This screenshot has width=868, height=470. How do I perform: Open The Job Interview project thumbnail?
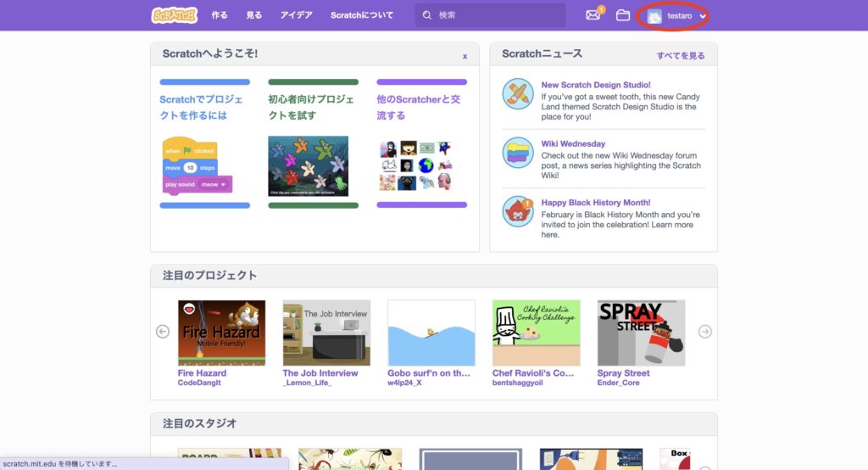[x=326, y=333]
